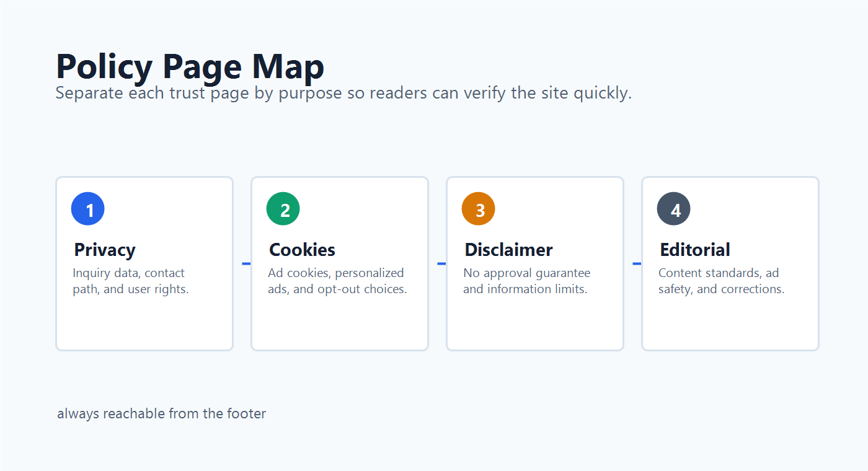Click 'Inquiry data, contact path' description
Viewport: 868px width, 471px height.
[131, 281]
